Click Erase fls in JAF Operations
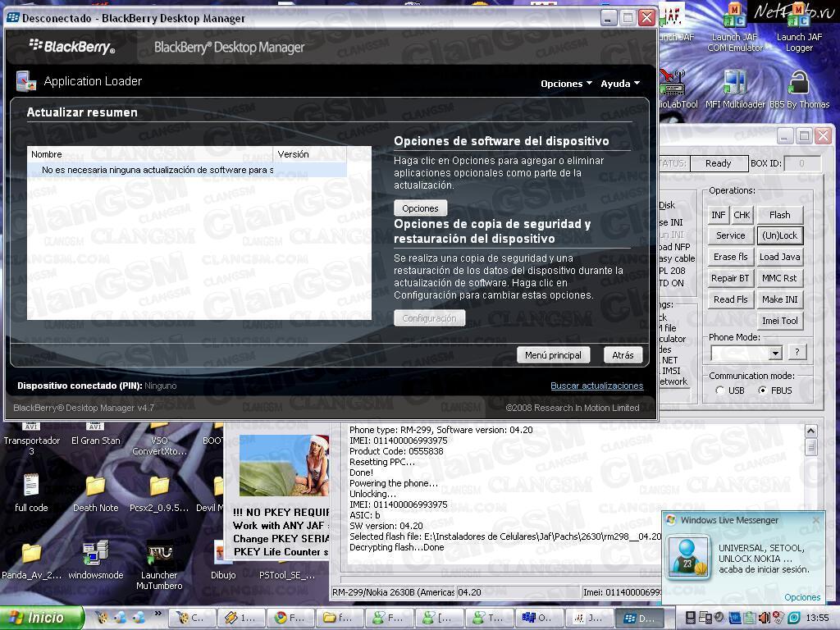 (730, 257)
